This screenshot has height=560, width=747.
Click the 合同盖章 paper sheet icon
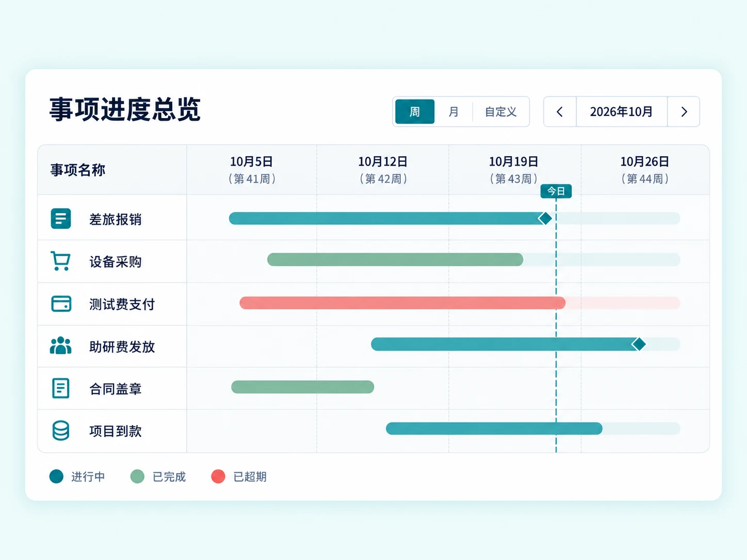[x=61, y=388]
